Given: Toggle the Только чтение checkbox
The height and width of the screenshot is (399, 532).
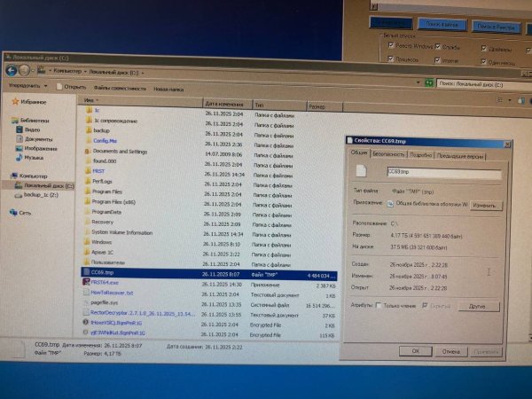Looking at the screenshot, I should (379, 305).
